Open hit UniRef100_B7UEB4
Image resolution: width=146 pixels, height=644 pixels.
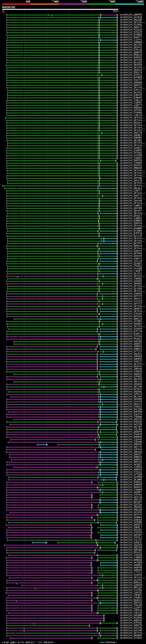coord(131,35)
